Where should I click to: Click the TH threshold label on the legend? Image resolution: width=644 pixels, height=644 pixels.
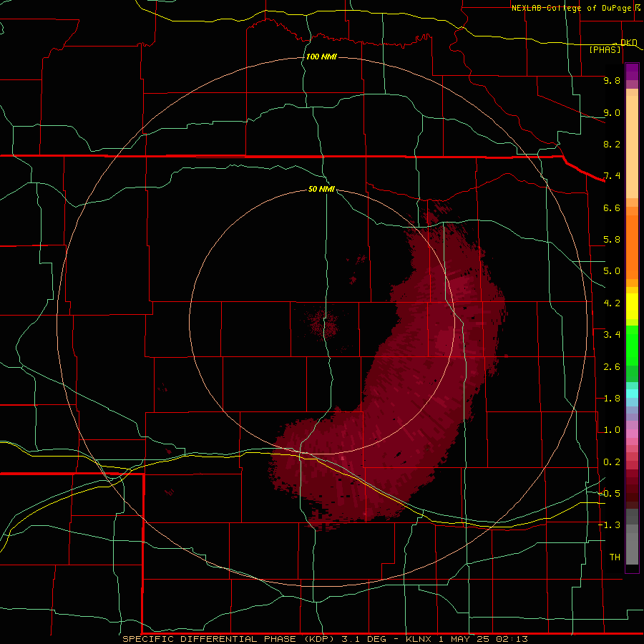(615, 557)
